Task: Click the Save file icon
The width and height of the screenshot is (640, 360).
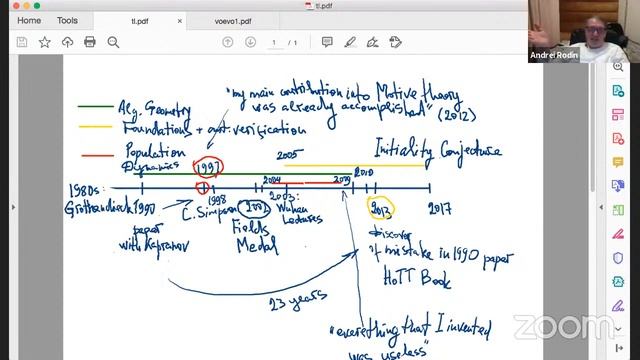Action: point(22,42)
